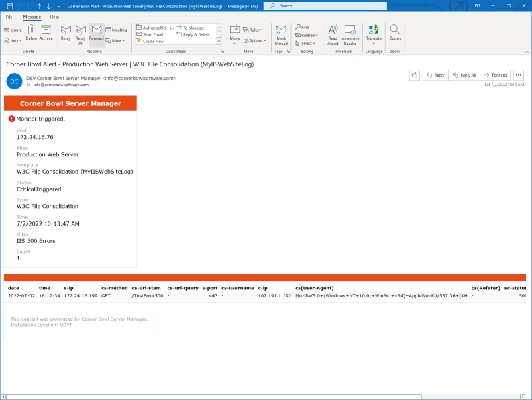Mark message as Unread
Screen dimensions: 532x400
tap(281, 35)
